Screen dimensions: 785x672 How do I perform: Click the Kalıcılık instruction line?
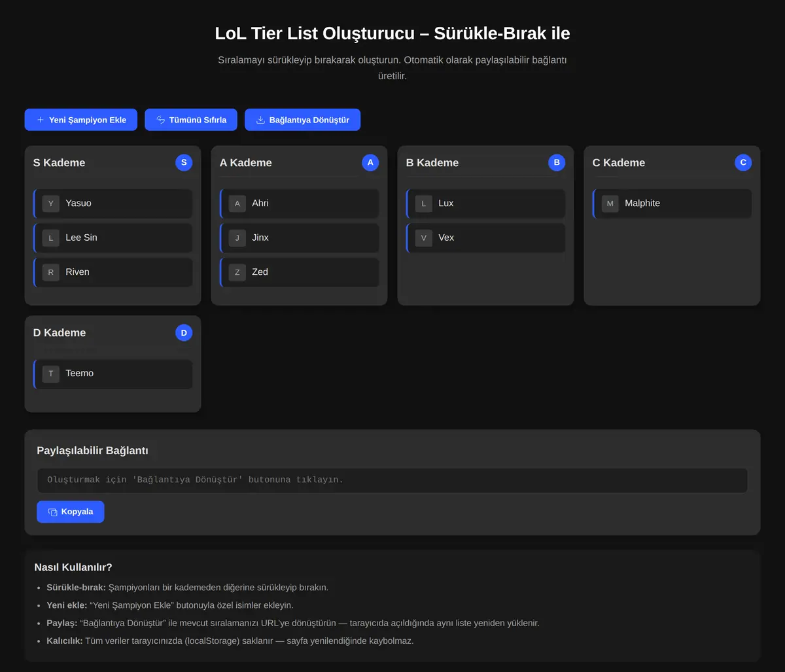point(230,641)
